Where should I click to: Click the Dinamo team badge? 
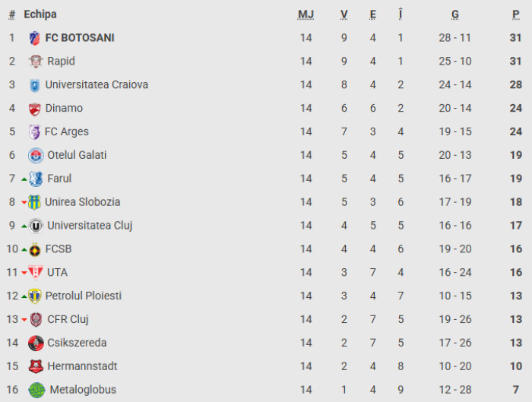click(34, 109)
